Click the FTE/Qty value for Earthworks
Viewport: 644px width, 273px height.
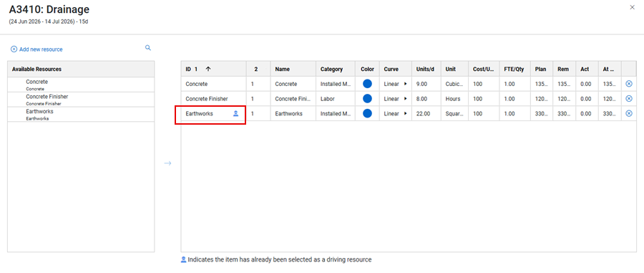pyautogui.click(x=514, y=113)
